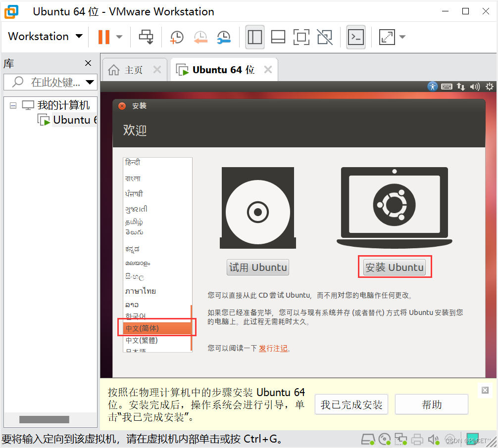Close the 主页 tab
The height and width of the screenshot is (448, 498).
157,70
